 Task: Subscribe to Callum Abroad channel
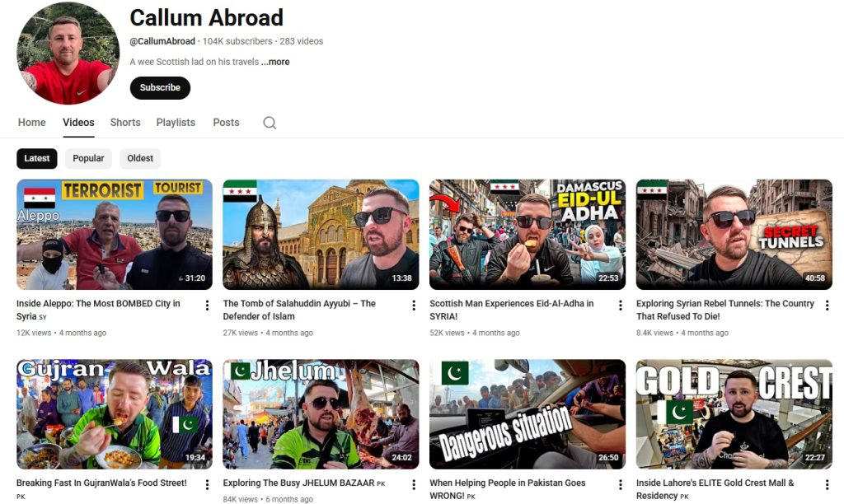tap(160, 88)
